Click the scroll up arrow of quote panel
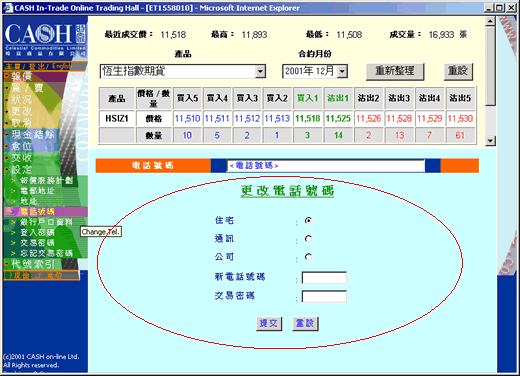 [x=490, y=21]
